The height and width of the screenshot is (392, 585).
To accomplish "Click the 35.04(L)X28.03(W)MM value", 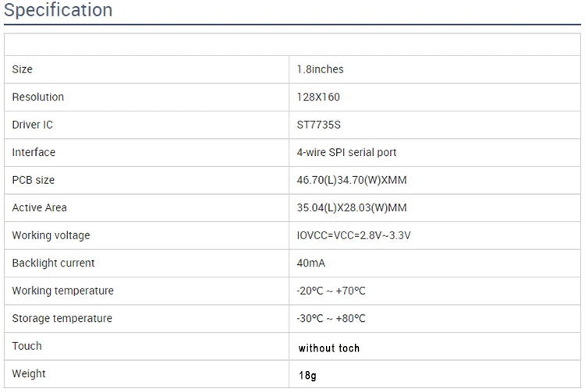I will (352, 208).
